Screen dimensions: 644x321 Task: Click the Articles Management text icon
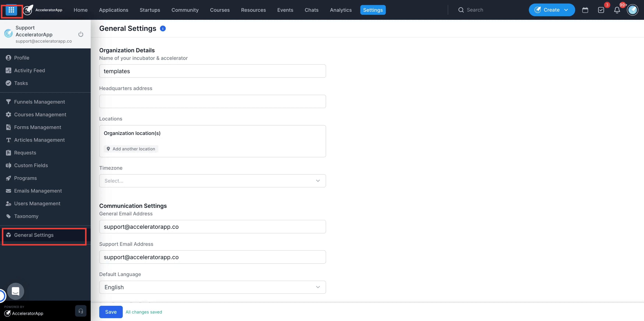tap(8, 140)
